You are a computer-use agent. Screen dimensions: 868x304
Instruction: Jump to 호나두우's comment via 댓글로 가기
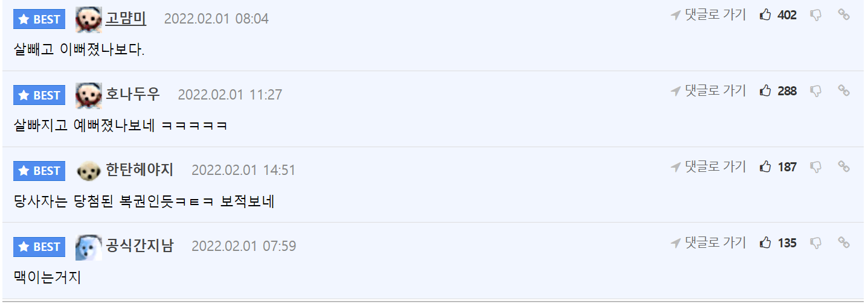(709, 91)
